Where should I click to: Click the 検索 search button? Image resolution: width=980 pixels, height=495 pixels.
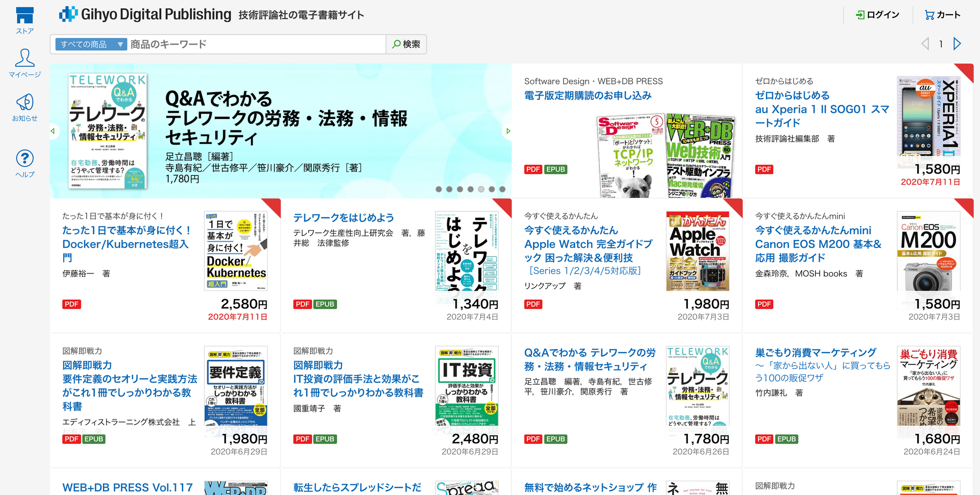406,45
